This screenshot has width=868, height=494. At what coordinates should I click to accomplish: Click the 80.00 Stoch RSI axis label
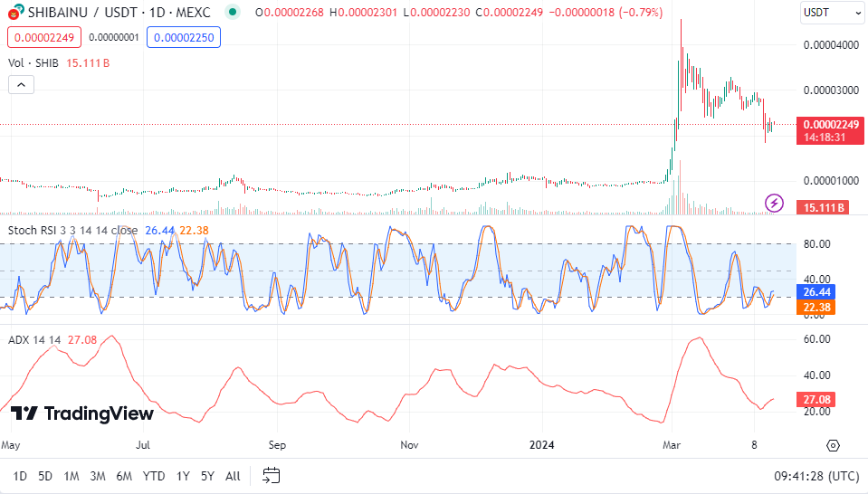coord(817,244)
